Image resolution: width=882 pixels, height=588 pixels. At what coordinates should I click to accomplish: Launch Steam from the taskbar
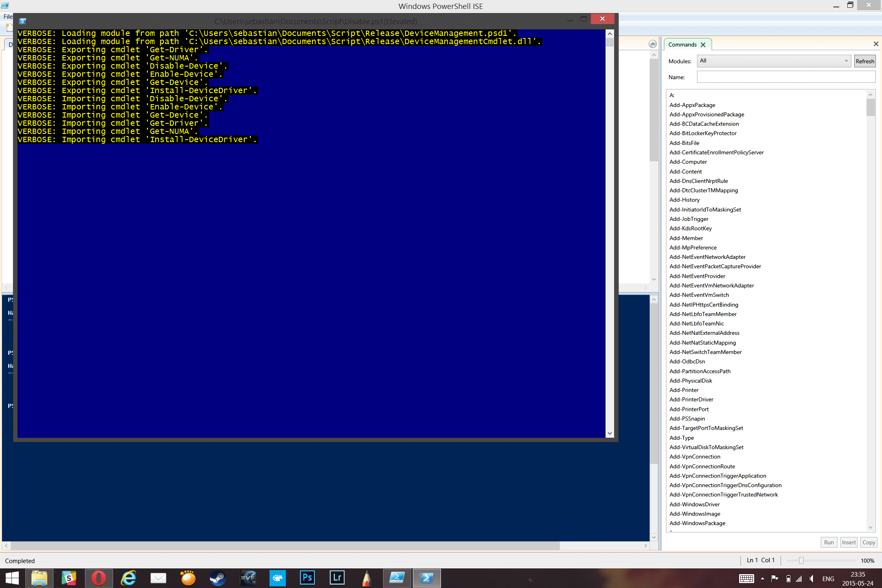point(218,578)
